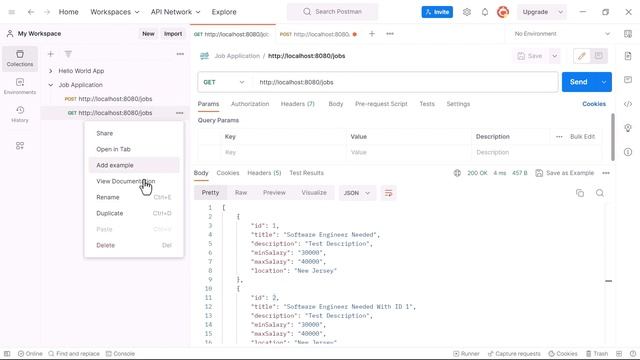
Task: Open the Environments sidebar panel
Action: tap(20, 86)
